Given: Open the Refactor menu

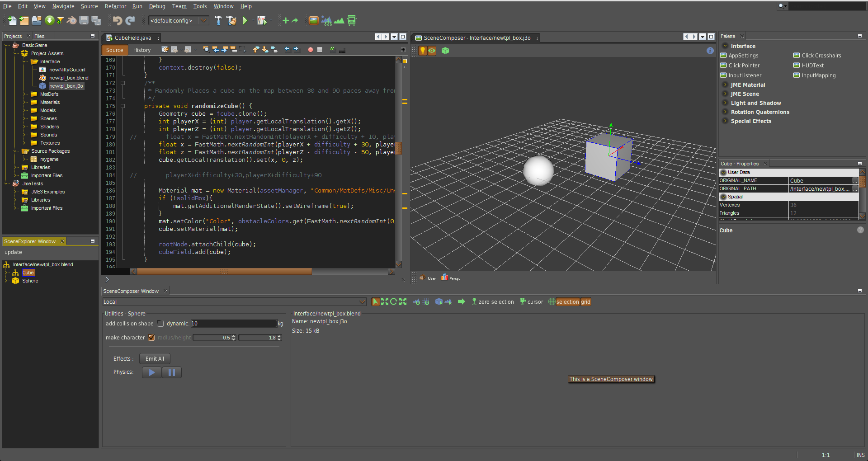Looking at the screenshot, I should click(x=115, y=6).
